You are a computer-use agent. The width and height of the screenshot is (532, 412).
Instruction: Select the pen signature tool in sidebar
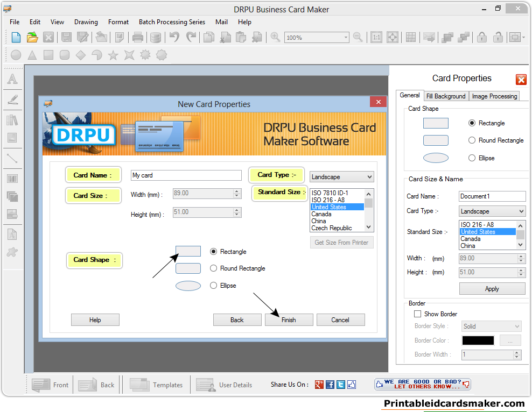pos(12,100)
